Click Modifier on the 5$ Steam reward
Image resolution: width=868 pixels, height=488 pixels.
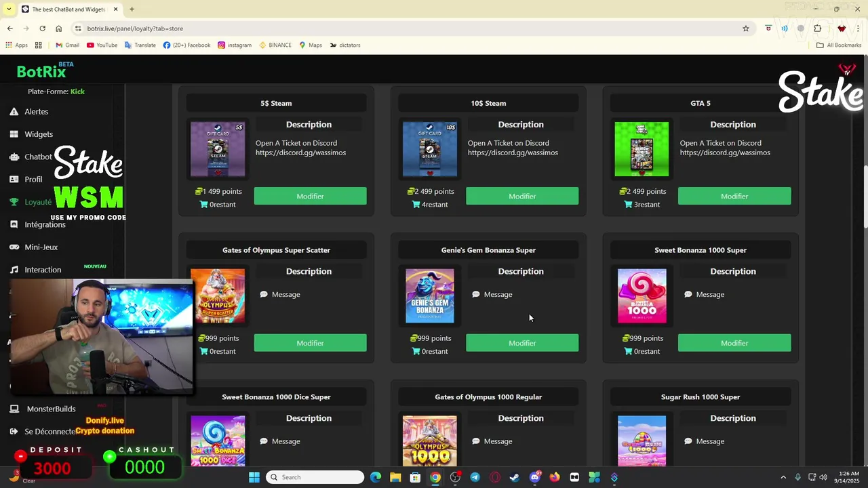coord(310,196)
